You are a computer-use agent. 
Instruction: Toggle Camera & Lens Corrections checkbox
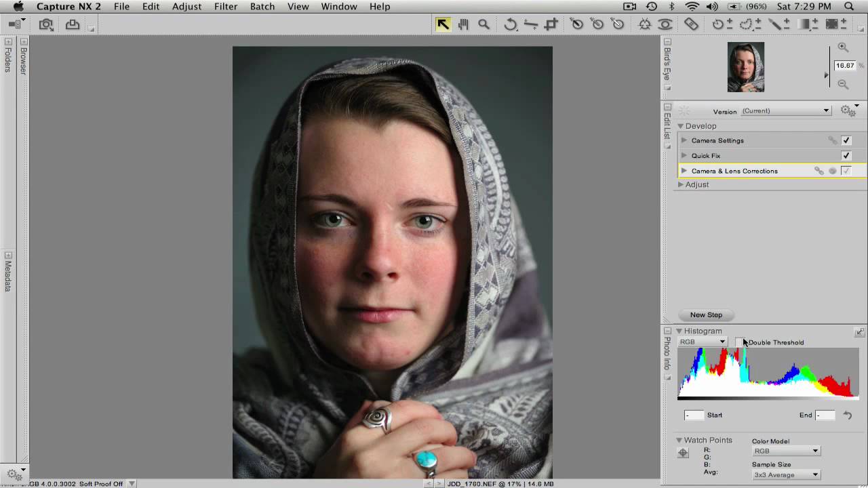click(x=846, y=171)
